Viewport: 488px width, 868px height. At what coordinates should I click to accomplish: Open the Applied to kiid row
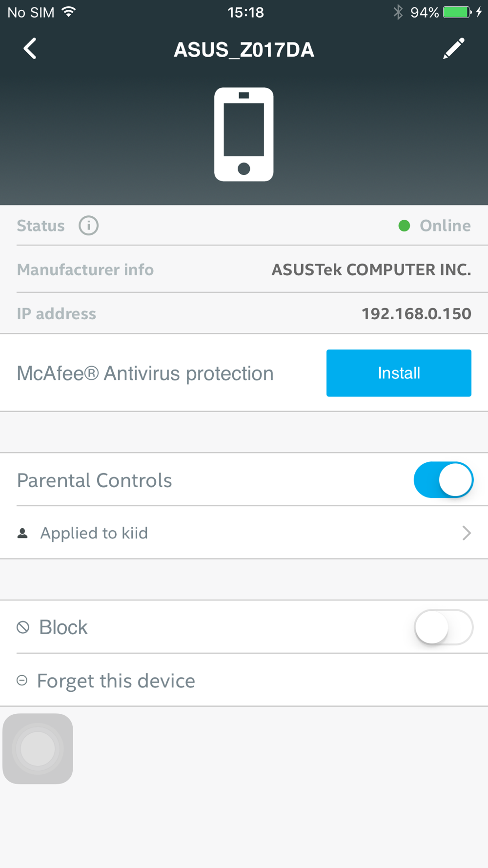coord(244,533)
